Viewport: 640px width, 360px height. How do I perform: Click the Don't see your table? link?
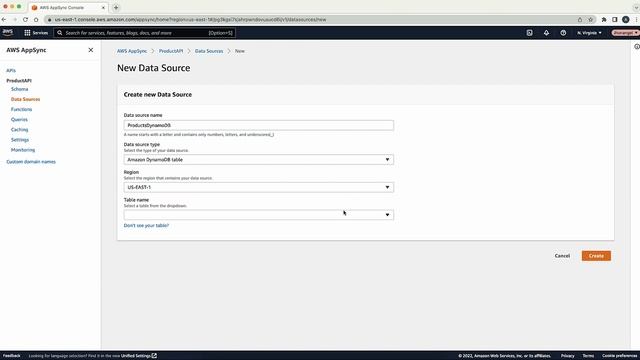tap(146, 225)
